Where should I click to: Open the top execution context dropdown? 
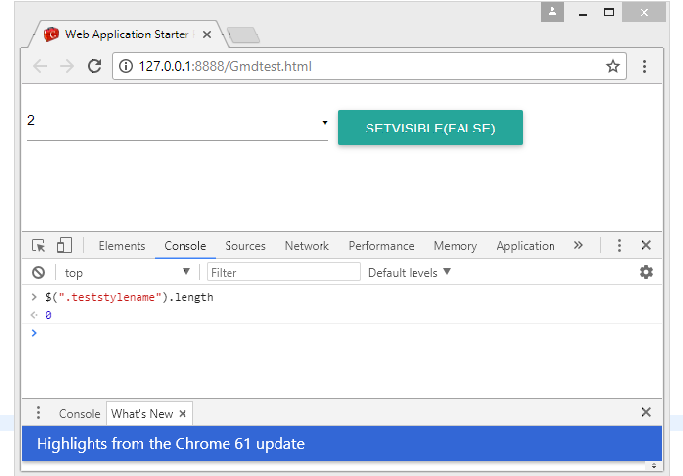click(127, 273)
